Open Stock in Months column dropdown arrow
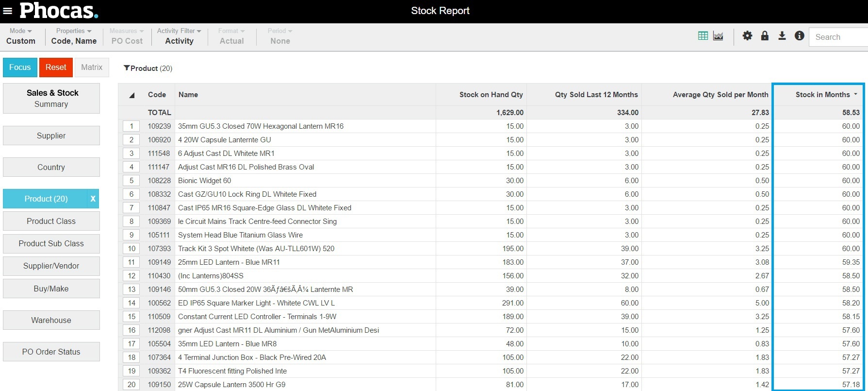 click(855, 94)
